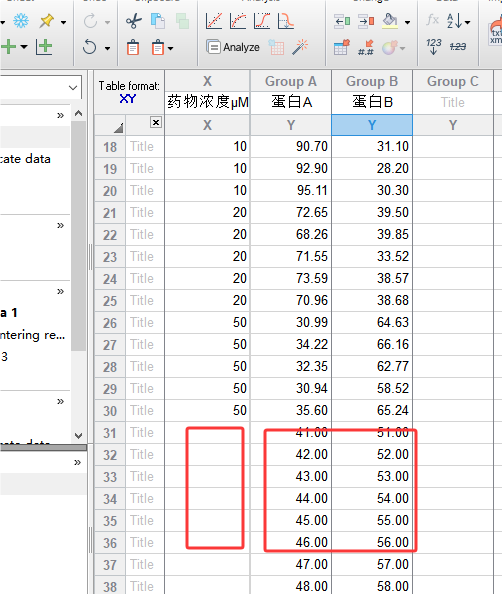Viewport: 502px width, 594px height.
Task: Expand the navigator combo box at top left
Action: point(73,88)
